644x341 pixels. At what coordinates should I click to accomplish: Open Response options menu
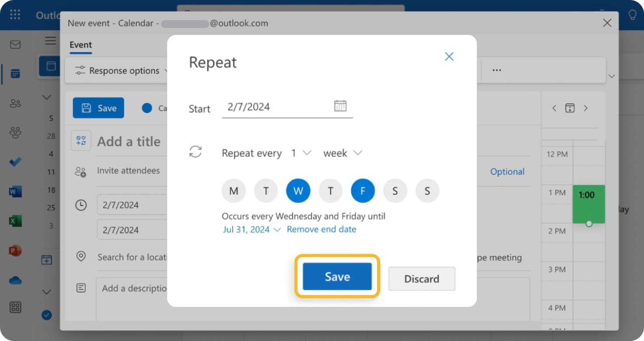(x=122, y=71)
